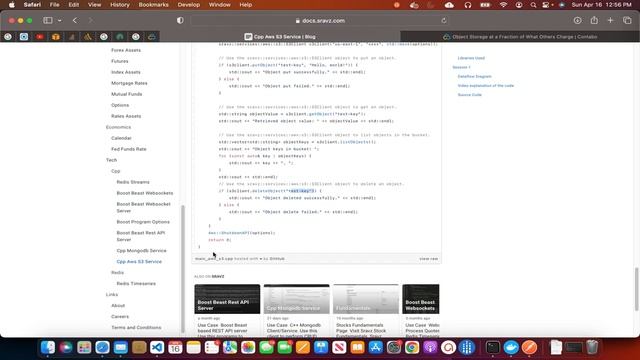The image size is (640, 360).
Task: Show the tab overview
Action: pyautogui.click(x=627, y=20)
